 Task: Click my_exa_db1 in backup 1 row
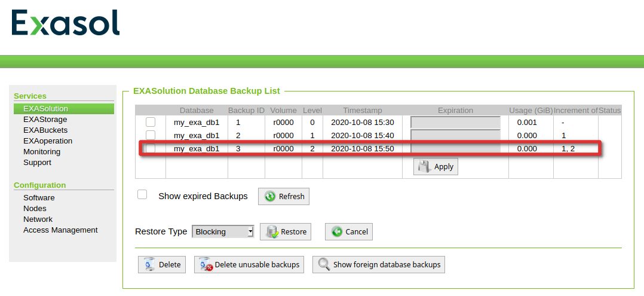(197, 122)
